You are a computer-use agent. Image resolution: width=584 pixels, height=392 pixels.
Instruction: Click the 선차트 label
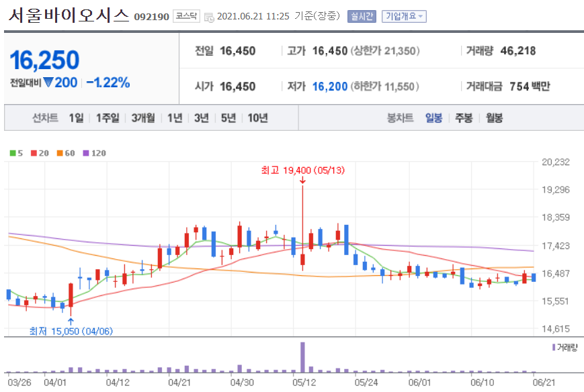[45, 118]
